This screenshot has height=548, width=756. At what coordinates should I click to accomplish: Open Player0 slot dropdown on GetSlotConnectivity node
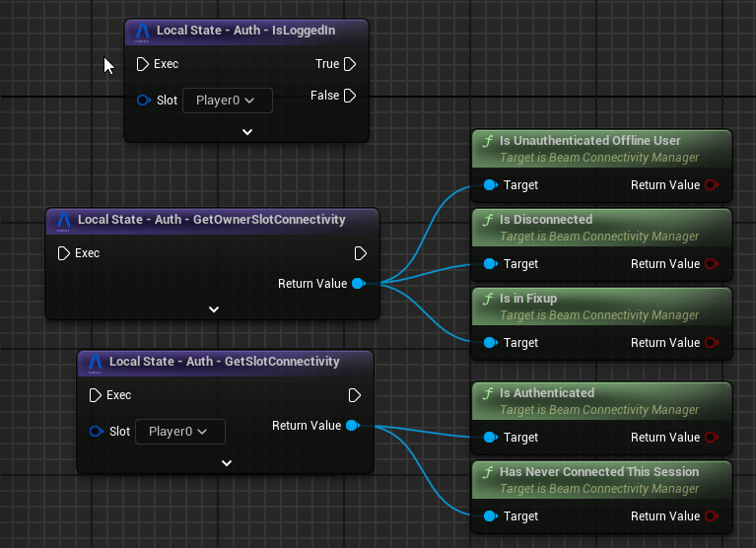[x=179, y=431]
